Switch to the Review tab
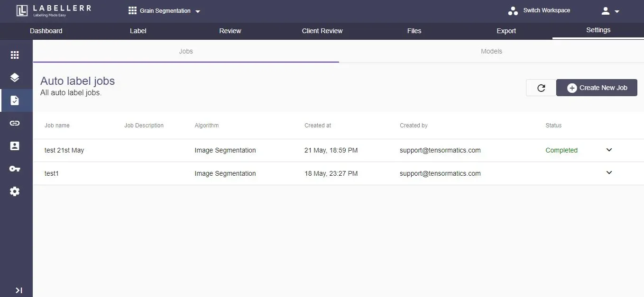Image resolution: width=644 pixels, height=297 pixels. pos(230,31)
